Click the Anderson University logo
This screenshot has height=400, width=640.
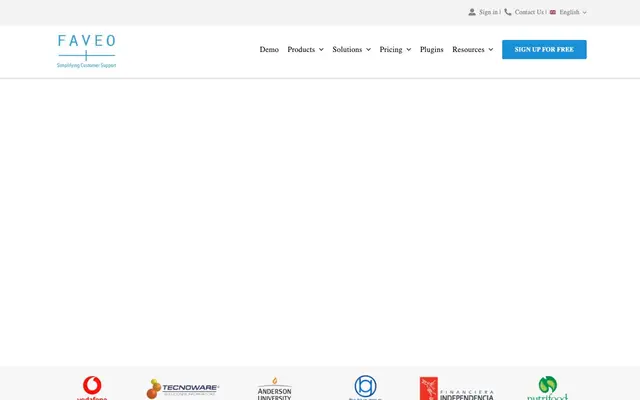275,389
